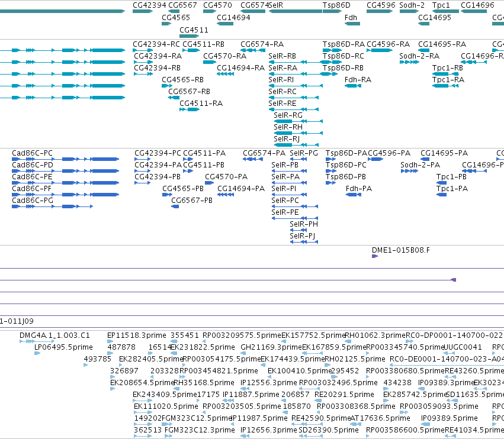Click EST entry 493785

coord(97,359)
